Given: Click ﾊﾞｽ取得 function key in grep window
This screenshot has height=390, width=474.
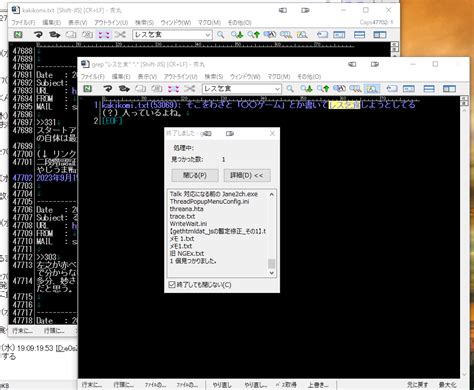Looking at the screenshot, I should (x=286, y=385).
